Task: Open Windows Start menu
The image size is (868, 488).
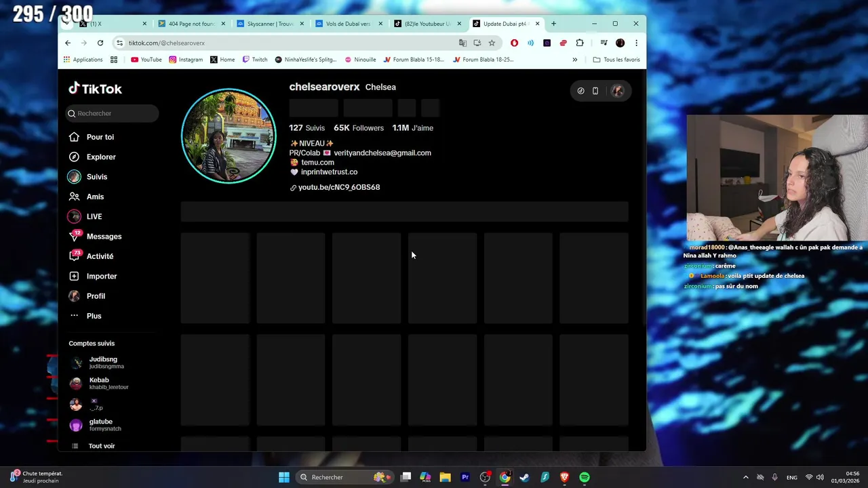Action: [284, 477]
